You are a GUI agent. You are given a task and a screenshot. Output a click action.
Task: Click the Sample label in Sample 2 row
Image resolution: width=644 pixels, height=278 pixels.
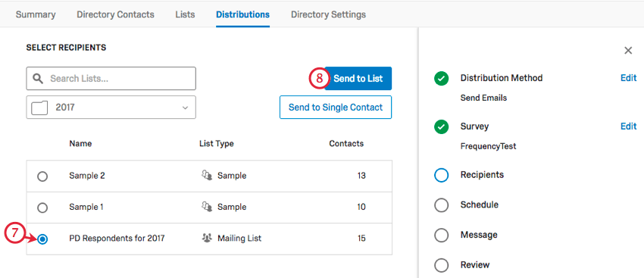point(232,176)
